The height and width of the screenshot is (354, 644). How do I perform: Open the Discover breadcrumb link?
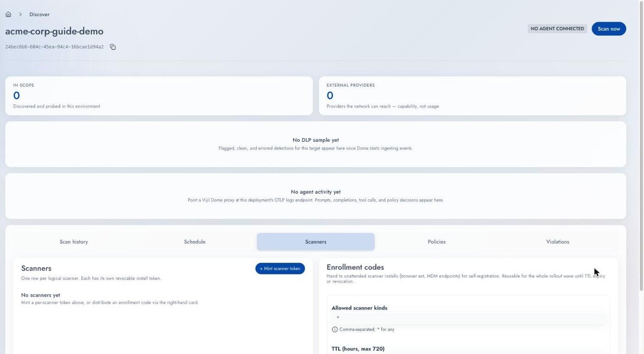click(39, 14)
